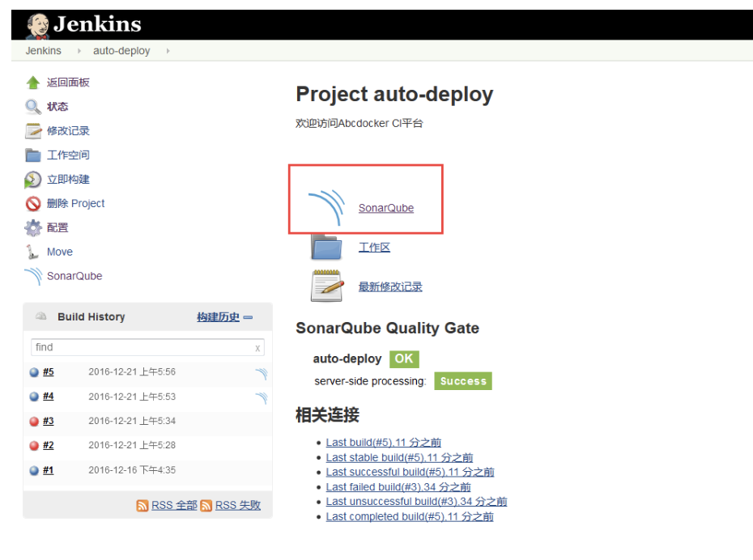
Task: Click the blue status ball for build #5
Action: pyautogui.click(x=34, y=372)
